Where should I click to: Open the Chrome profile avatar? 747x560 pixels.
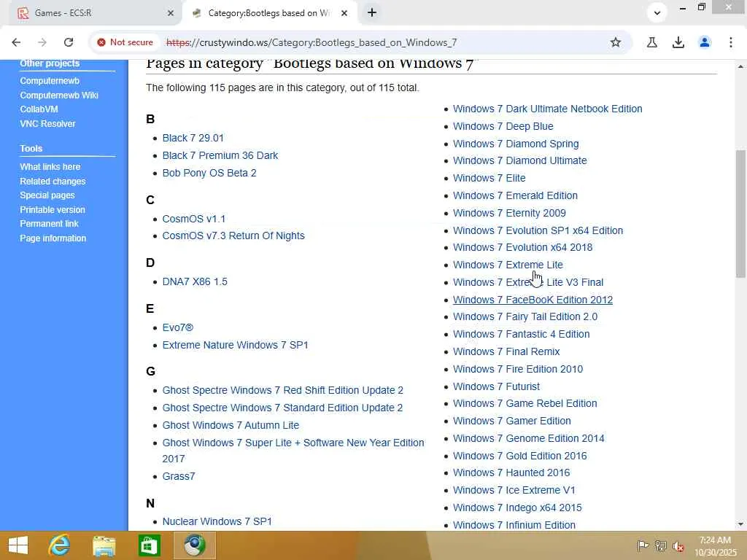click(x=705, y=42)
